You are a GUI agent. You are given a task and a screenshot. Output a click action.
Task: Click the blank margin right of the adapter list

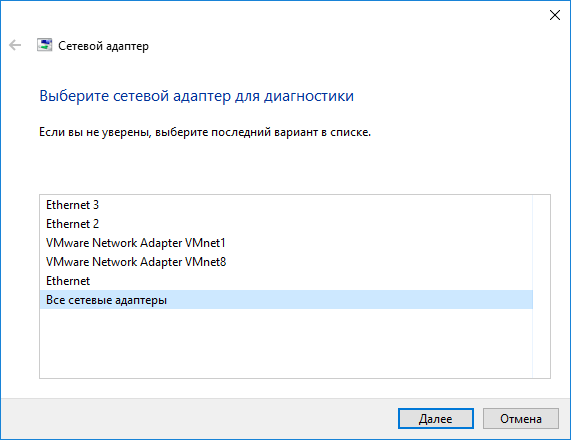tap(560, 286)
